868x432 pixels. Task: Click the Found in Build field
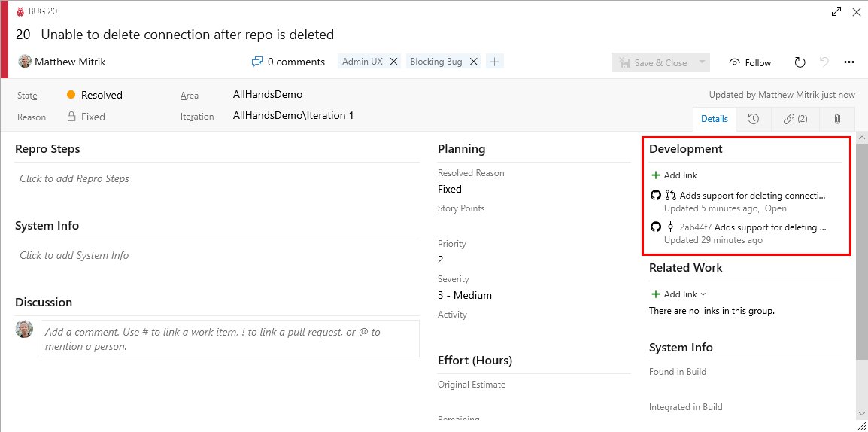click(745, 388)
